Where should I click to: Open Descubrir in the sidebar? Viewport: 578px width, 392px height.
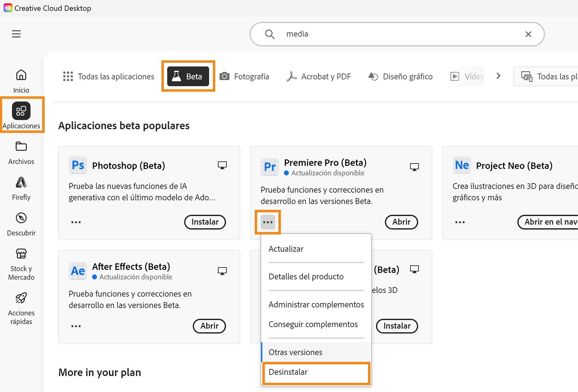21,224
